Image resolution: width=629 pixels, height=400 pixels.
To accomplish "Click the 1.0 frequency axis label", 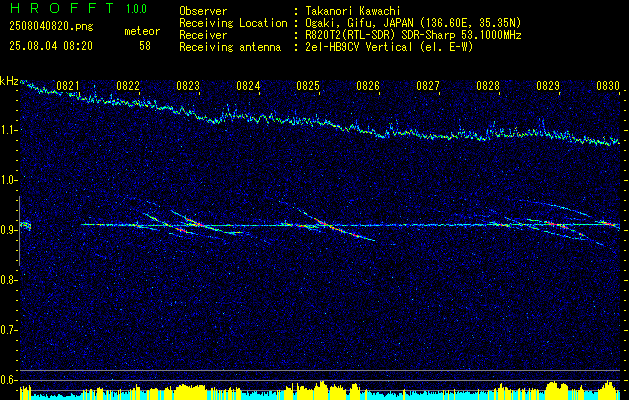I will click(x=8, y=180).
